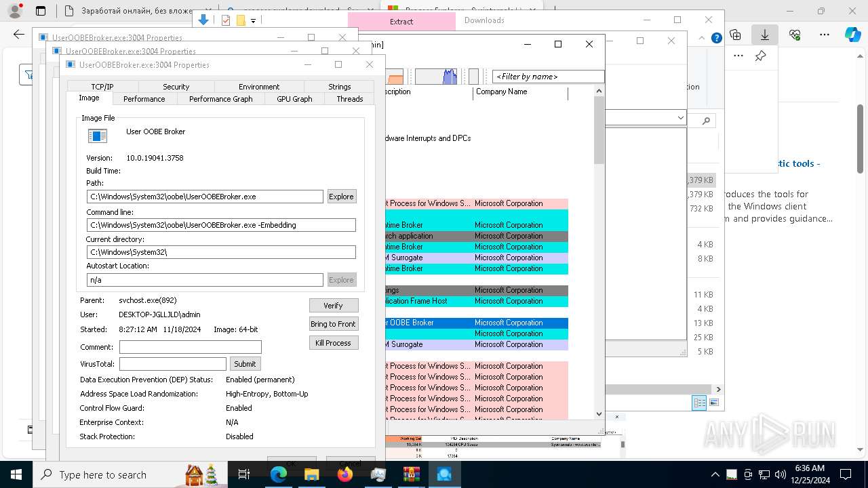Click the Edge back navigation arrow

[18, 35]
